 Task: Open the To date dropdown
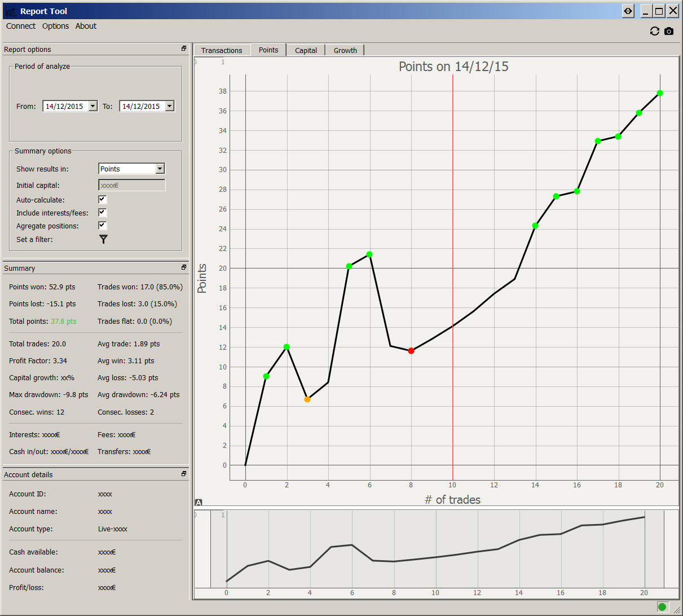click(169, 106)
